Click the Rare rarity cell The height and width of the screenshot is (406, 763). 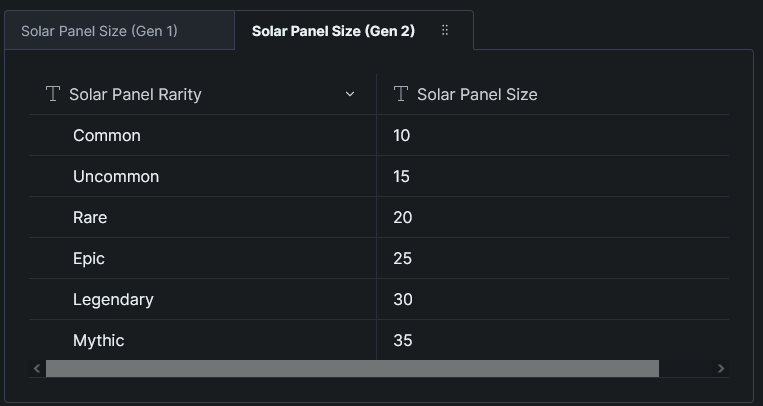pos(90,217)
